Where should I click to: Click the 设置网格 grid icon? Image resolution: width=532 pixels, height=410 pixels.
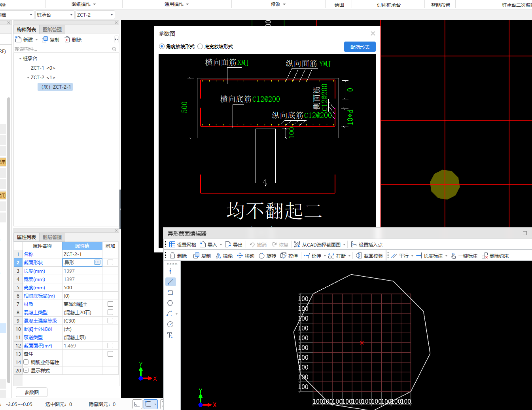pyautogui.click(x=172, y=245)
